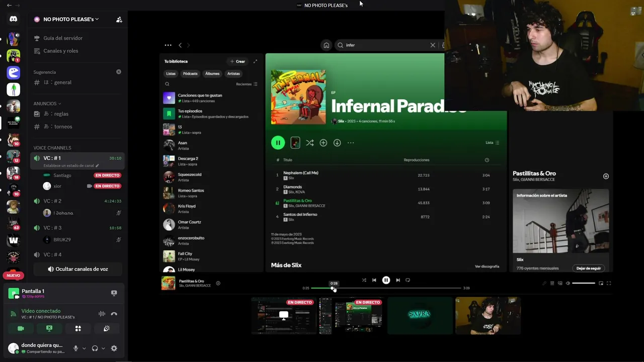Image resolution: width=644 pixels, height=362 pixels.
Task: Toggle screen share button in voice panel
Action: coord(49,328)
